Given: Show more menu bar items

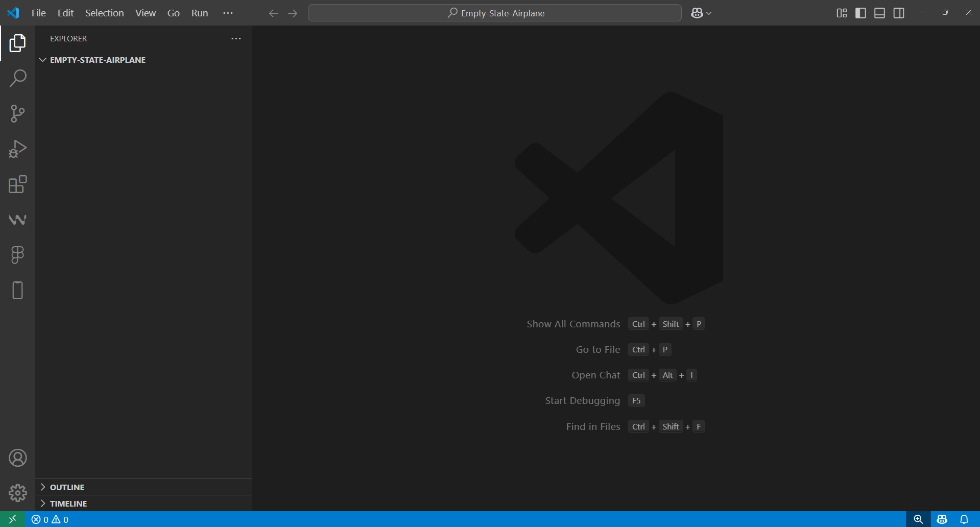Looking at the screenshot, I should click(228, 13).
